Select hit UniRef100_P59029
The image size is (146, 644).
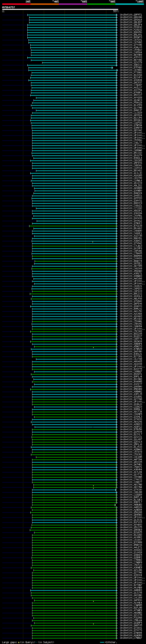click(131, 103)
